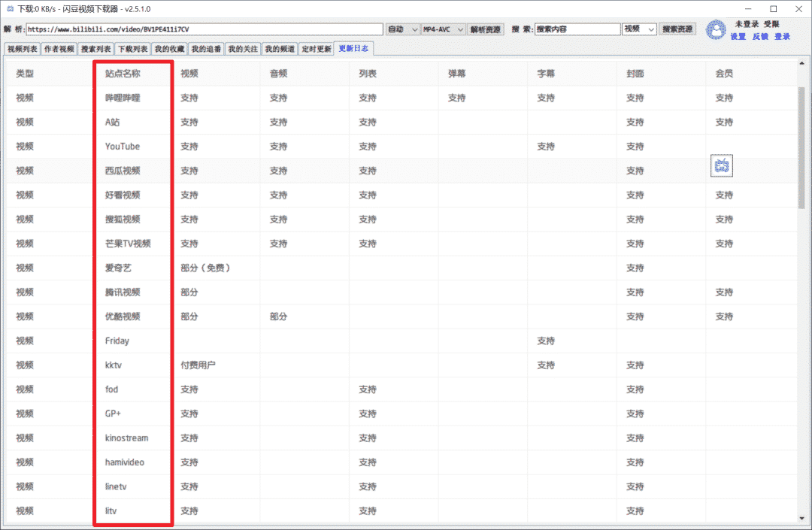Viewport: 812px width, 530px height.
Task: Click the 列表 column header
Action: (x=368, y=74)
